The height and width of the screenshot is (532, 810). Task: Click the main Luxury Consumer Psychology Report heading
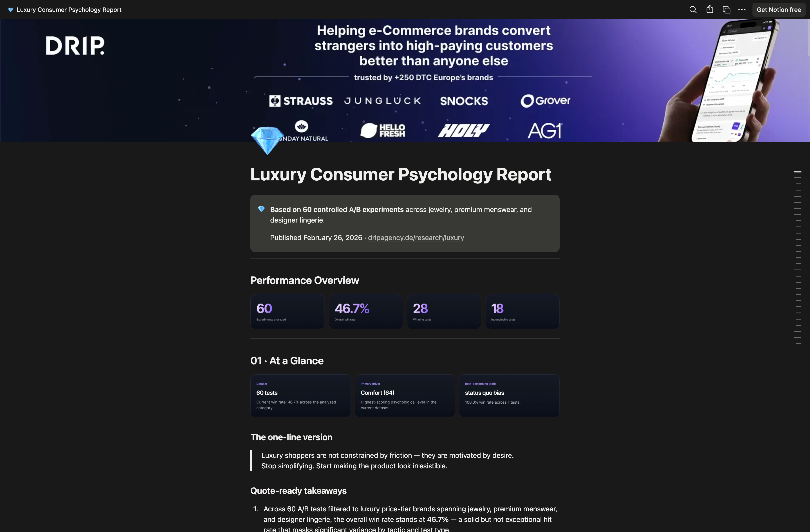[x=401, y=174]
